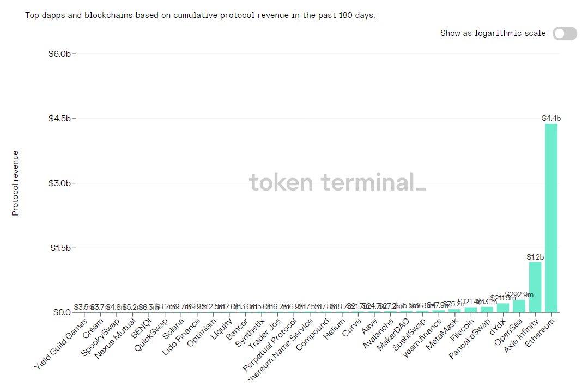
Task: Click the Filecoin bar
Action: [x=470, y=310]
